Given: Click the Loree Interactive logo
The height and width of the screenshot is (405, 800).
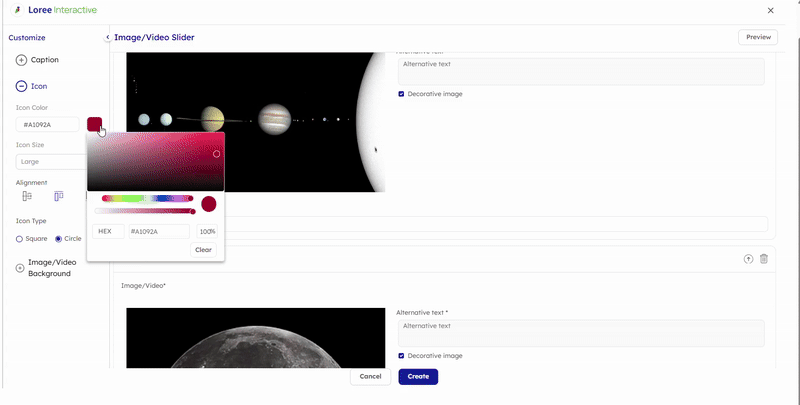Looking at the screenshot, I should 18,10.
